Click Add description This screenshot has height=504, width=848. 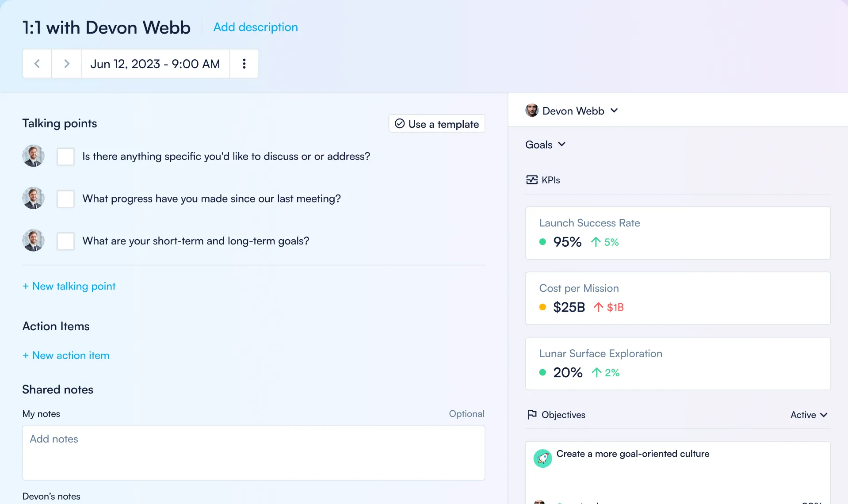coord(256,27)
